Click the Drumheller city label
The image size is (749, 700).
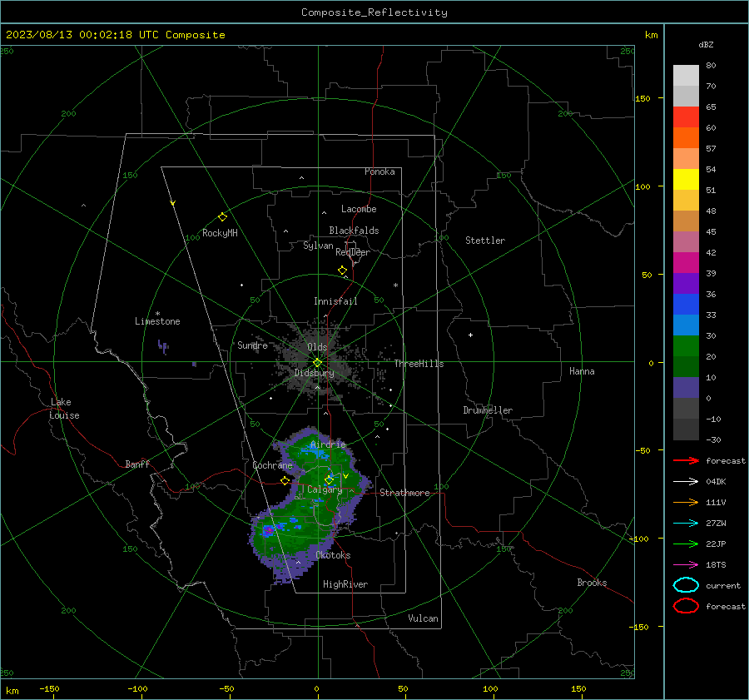click(x=488, y=410)
